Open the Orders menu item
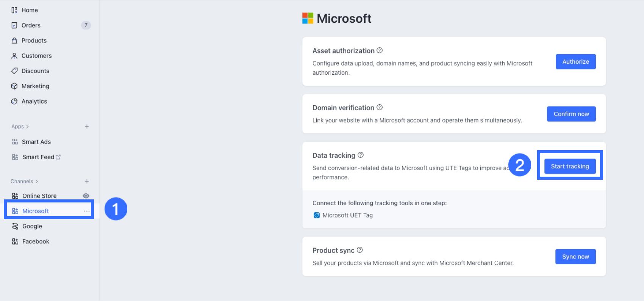644x301 pixels. click(31, 25)
